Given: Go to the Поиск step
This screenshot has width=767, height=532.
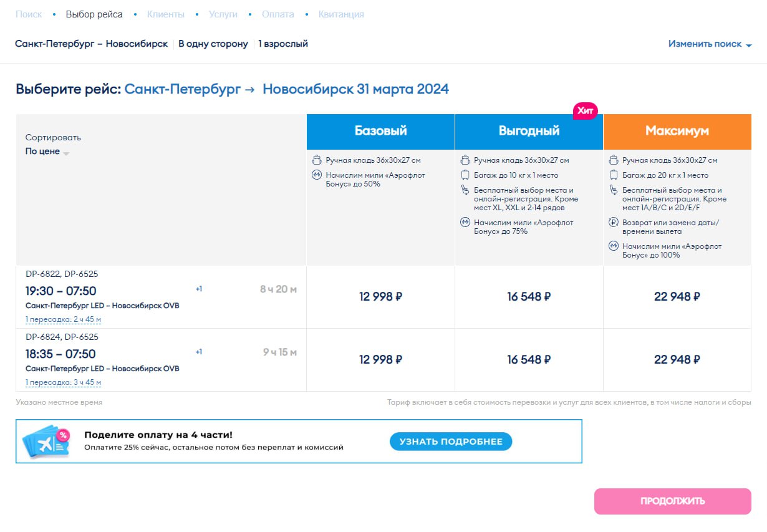Looking at the screenshot, I should pyautogui.click(x=29, y=14).
